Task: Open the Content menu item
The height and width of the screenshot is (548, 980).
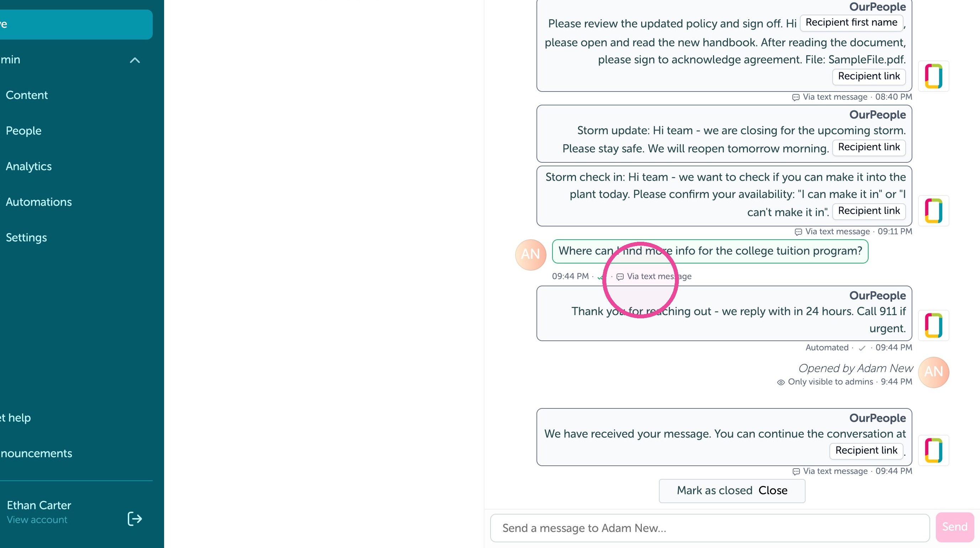Action: (x=27, y=95)
